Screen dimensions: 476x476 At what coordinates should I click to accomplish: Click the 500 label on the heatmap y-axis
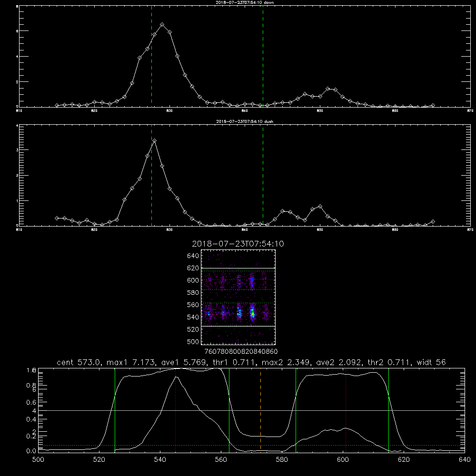tap(193, 341)
